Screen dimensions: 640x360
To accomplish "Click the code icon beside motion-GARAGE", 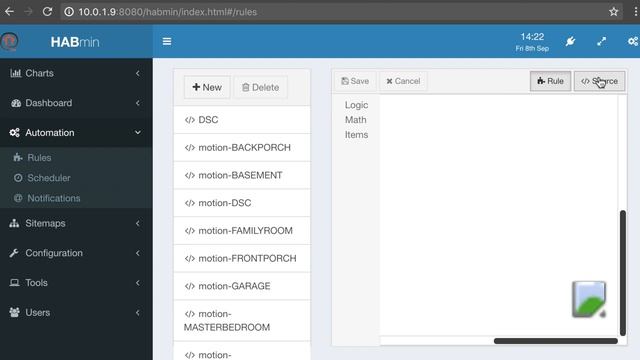I will click(x=189, y=286).
